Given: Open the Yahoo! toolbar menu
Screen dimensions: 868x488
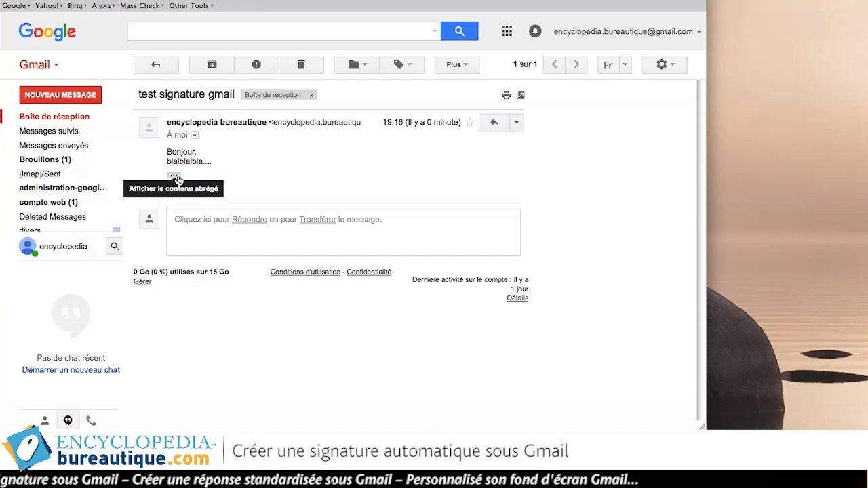Looking at the screenshot, I should [49, 5].
